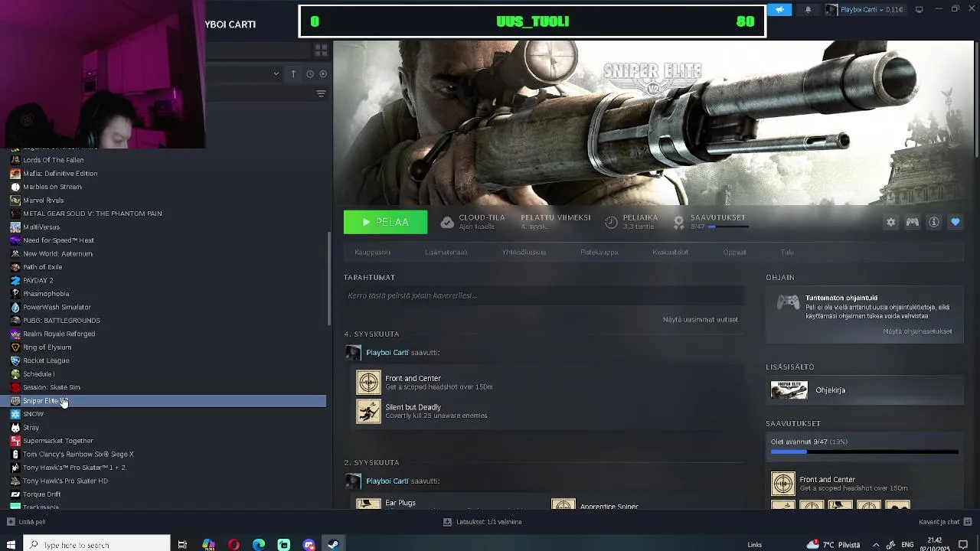Click the recent clock filter icon
This screenshot has width=980, height=551.
pyautogui.click(x=310, y=74)
